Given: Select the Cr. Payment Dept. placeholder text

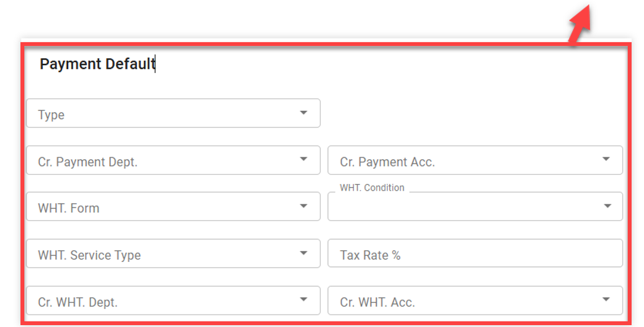Looking at the screenshot, I should (x=87, y=162).
